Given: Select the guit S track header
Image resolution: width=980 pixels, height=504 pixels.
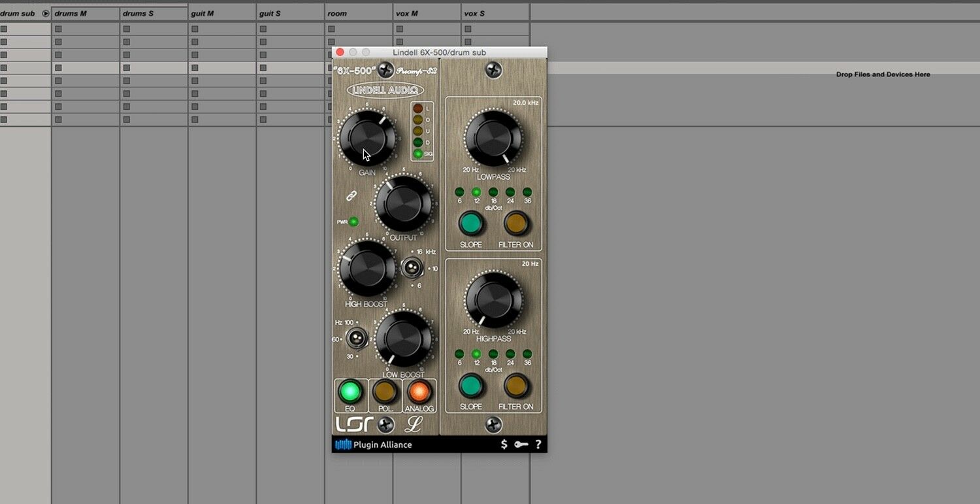Looking at the screenshot, I should coord(290,13).
